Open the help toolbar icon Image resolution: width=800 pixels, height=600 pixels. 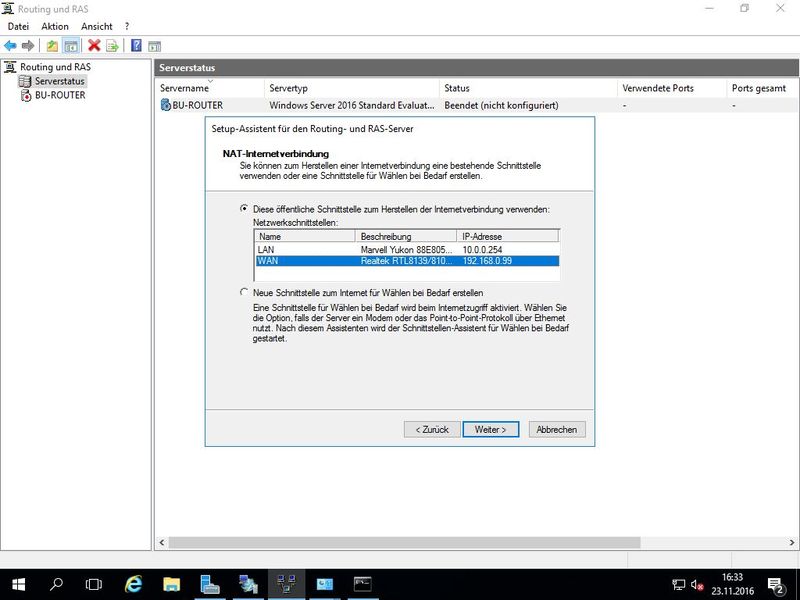point(136,45)
